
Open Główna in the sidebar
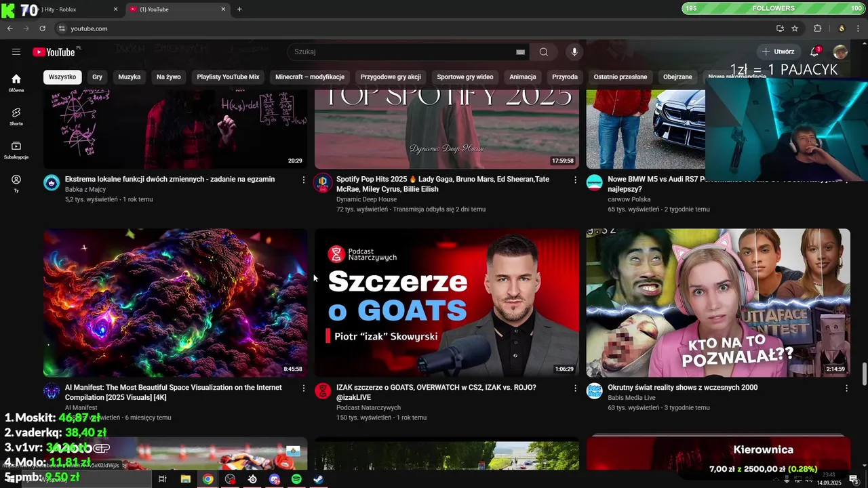point(16,83)
